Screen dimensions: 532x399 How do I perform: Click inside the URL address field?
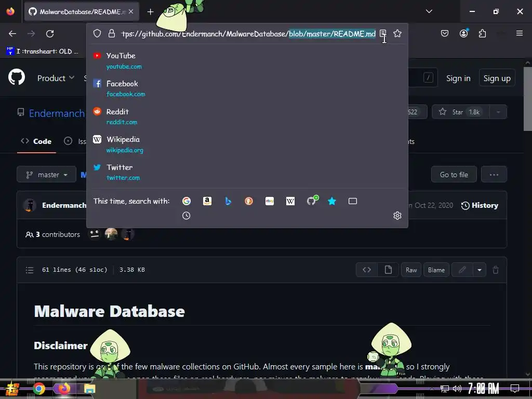coord(248,34)
